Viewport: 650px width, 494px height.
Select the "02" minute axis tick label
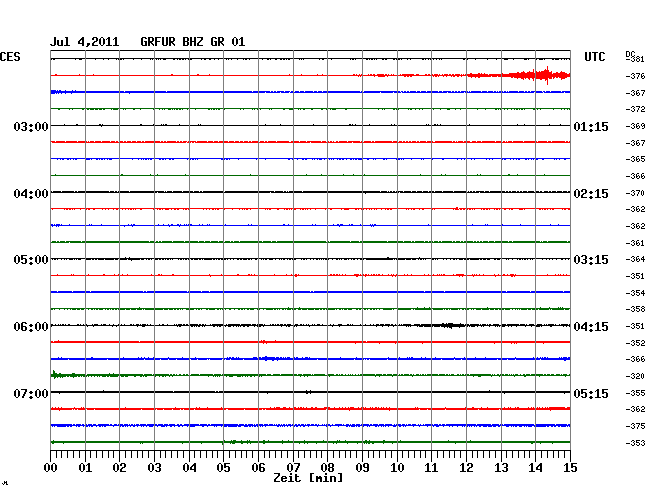coord(119,467)
